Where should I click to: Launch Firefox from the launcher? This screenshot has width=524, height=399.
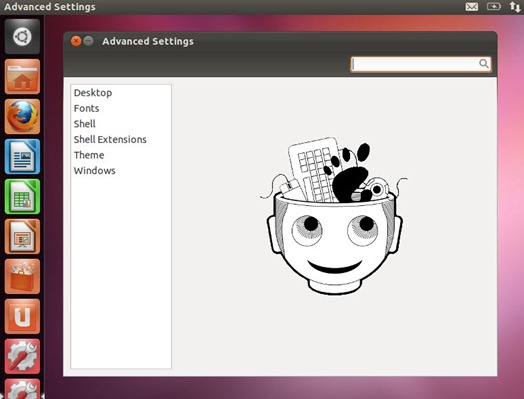tap(22, 116)
